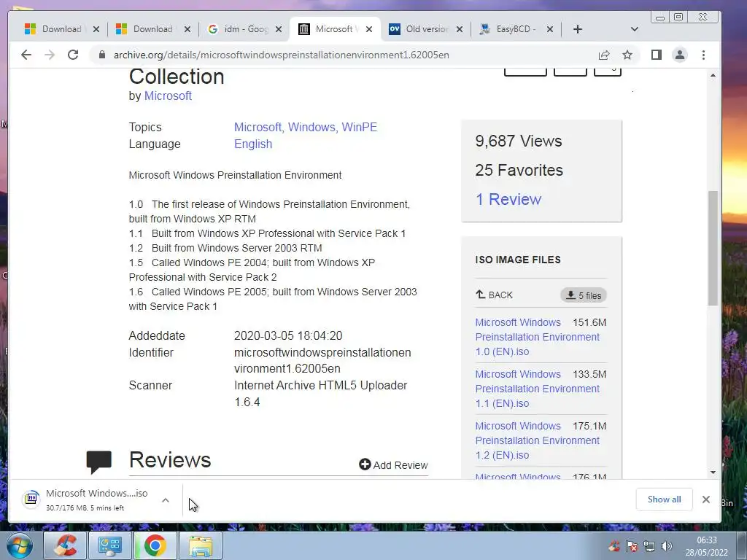This screenshot has height=560, width=747.
Task: Switch to the second Download tab
Action: pos(152,29)
